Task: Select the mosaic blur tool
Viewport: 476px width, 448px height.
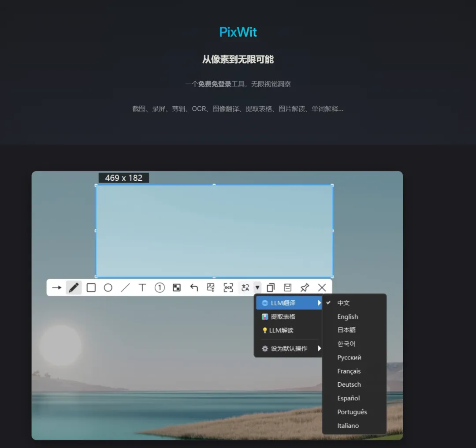Action: (x=177, y=287)
